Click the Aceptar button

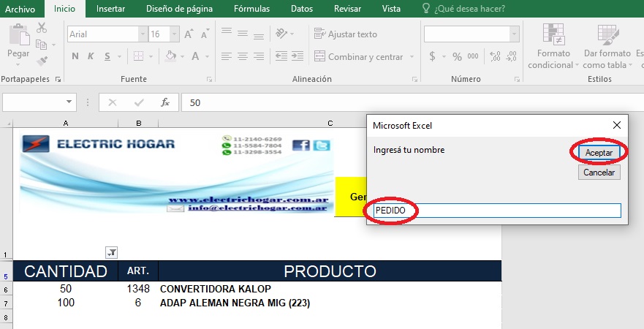(599, 153)
